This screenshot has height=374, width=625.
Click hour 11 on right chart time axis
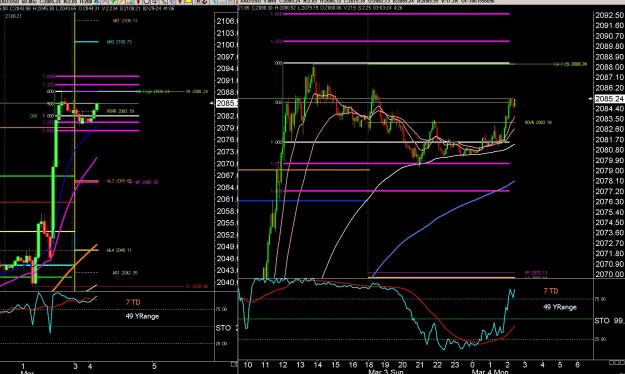pos(265,365)
